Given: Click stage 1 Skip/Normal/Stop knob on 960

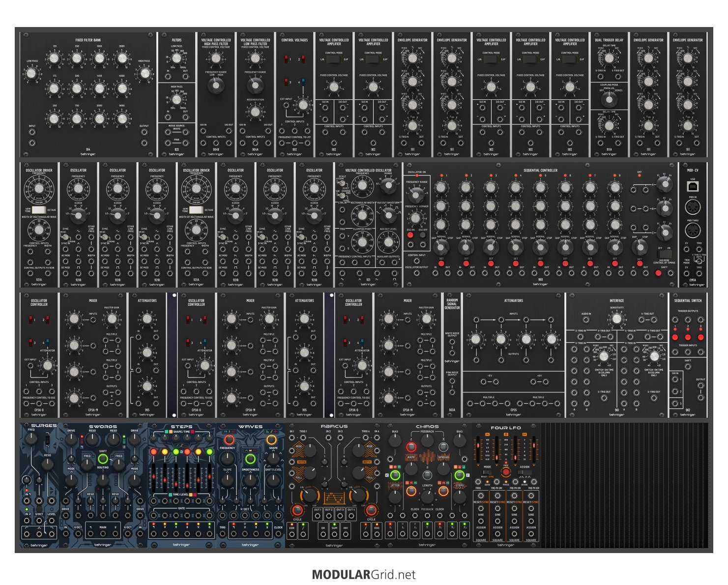Looking at the screenshot, I should [441, 246].
